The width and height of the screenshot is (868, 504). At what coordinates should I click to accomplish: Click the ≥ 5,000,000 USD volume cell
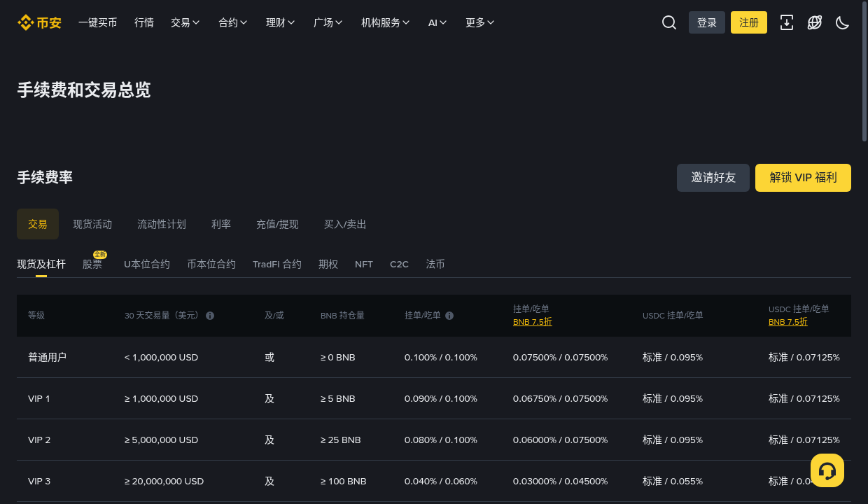point(161,440)
